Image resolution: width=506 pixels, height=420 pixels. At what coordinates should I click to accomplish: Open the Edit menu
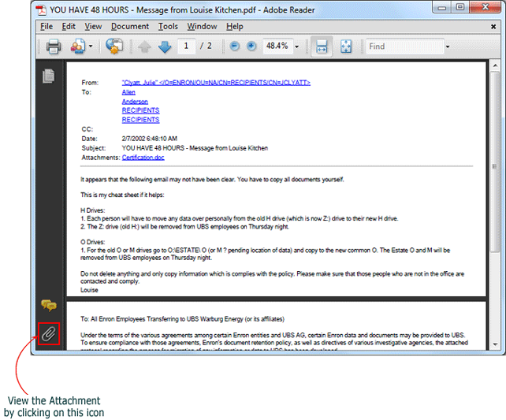point(69,27)
